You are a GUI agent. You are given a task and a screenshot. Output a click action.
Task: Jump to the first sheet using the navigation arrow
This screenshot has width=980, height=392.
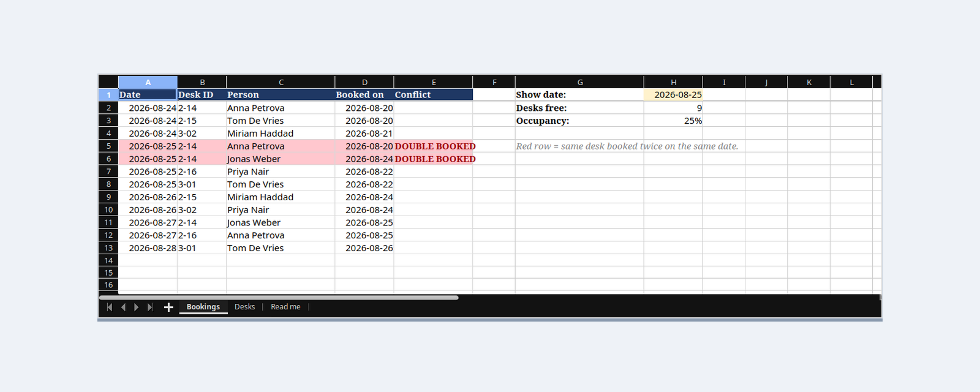click(x=110, y=307)
